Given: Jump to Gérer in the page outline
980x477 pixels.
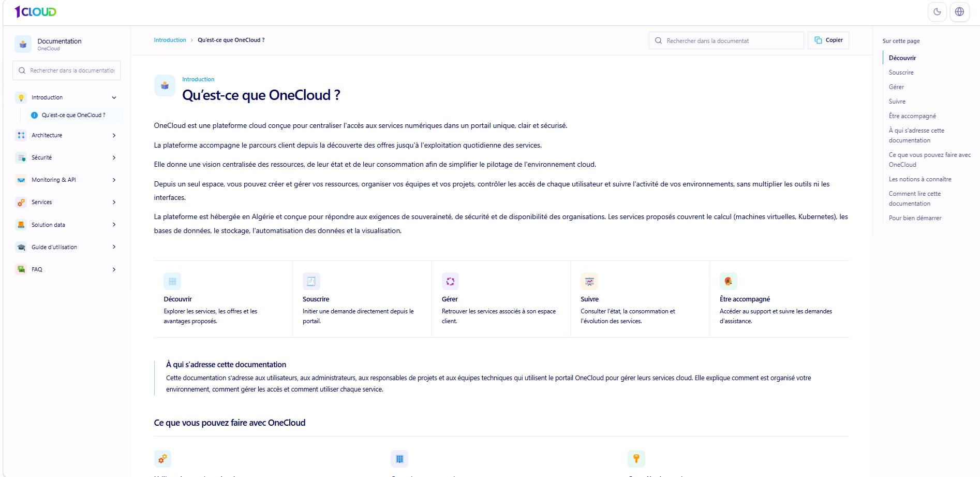Looking at the screenshot, I should pos(896,87).
